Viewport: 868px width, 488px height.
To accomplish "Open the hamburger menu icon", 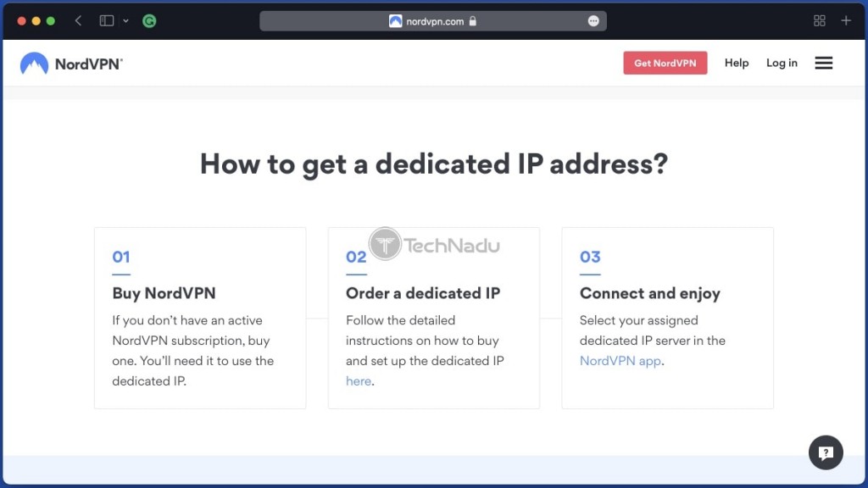I will coord(824,63).
